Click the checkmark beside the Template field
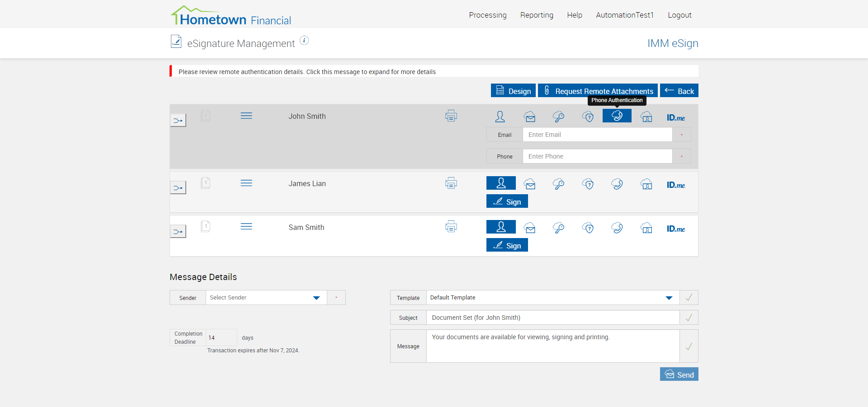Image resolution: width=868 pixels, height=407 pixels. [689, 298]
